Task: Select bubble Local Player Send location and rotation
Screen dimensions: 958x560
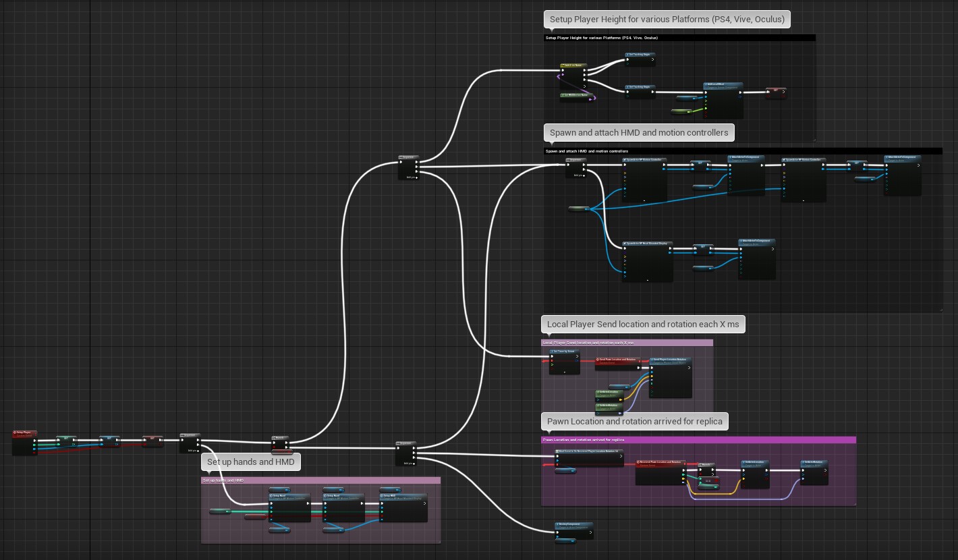Action: [x=642, y=324]
